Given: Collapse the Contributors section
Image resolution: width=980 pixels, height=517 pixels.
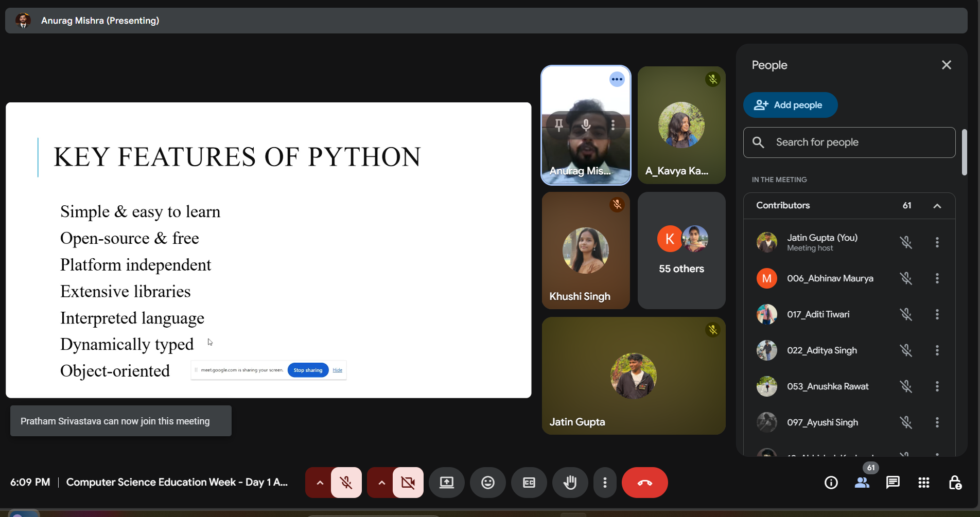Looking at the screenshot, I should coord(937,205).
